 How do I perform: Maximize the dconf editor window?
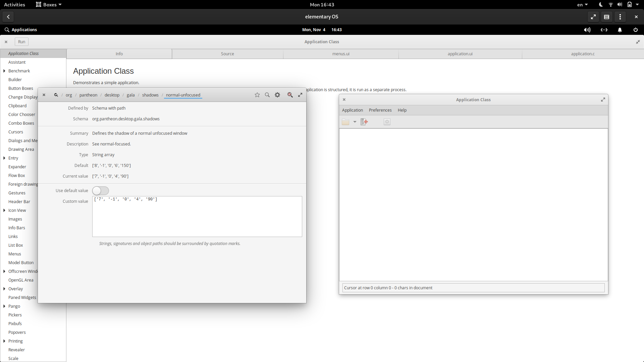coord(300,95)
